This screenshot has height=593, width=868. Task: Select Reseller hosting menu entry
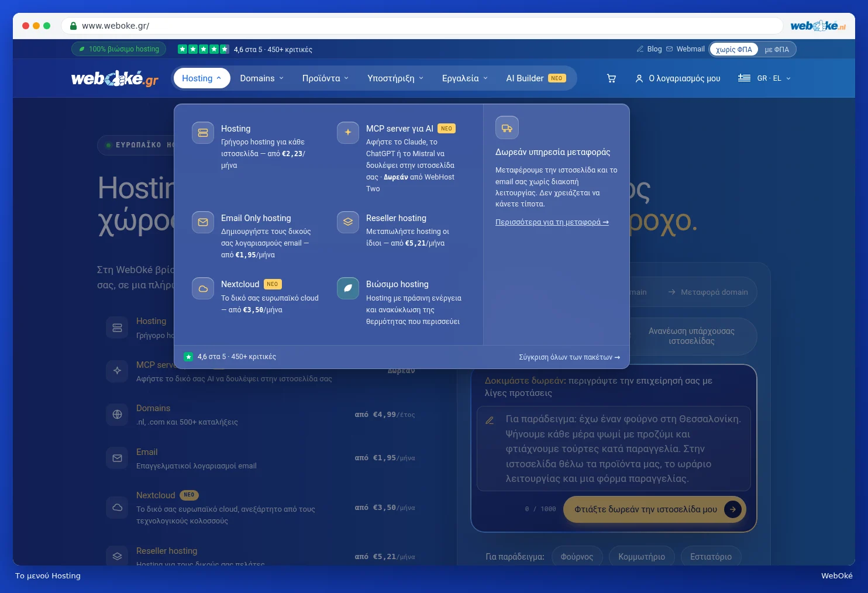point(401,230)
